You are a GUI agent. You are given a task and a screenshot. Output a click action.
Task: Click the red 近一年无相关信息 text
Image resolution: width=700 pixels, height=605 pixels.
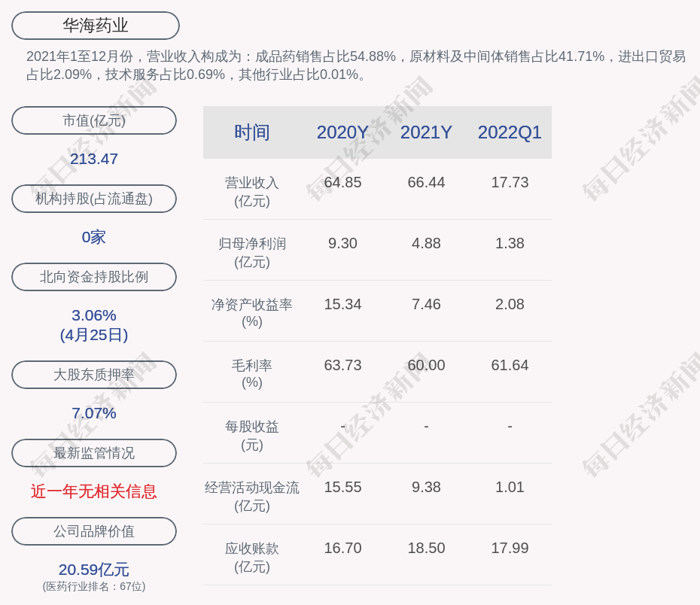click(94, 491)
